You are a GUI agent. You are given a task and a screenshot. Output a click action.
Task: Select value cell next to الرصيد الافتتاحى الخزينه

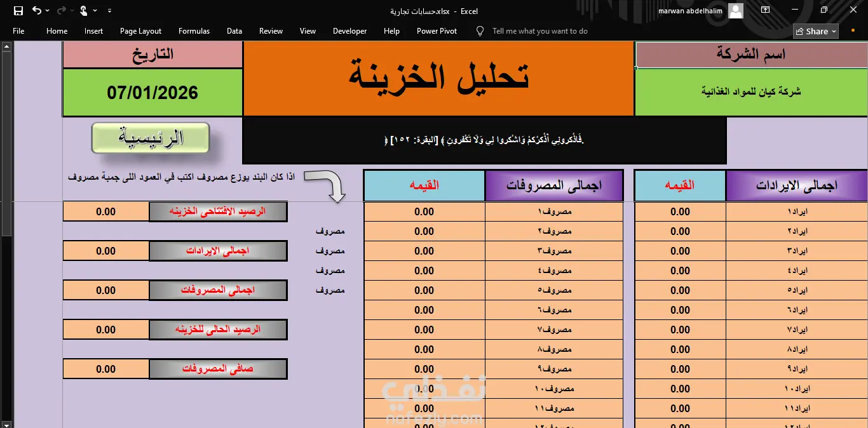106,211
